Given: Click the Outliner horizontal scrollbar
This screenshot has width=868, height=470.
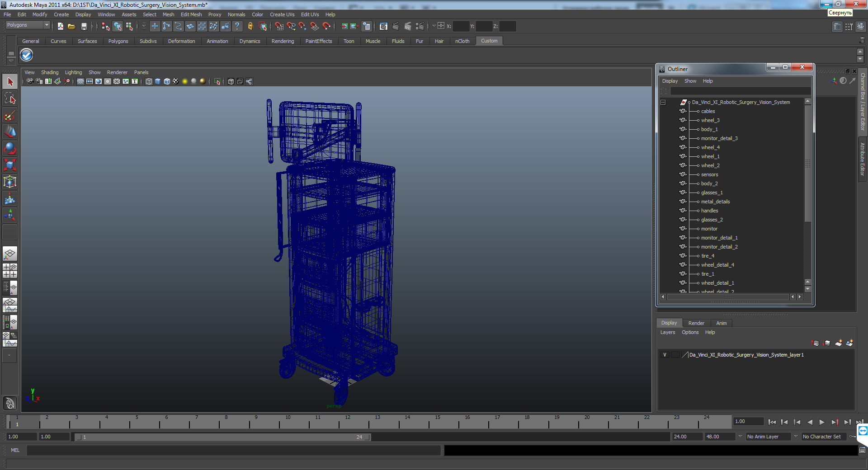Looking at the screenshot, I should pos(728,297).
